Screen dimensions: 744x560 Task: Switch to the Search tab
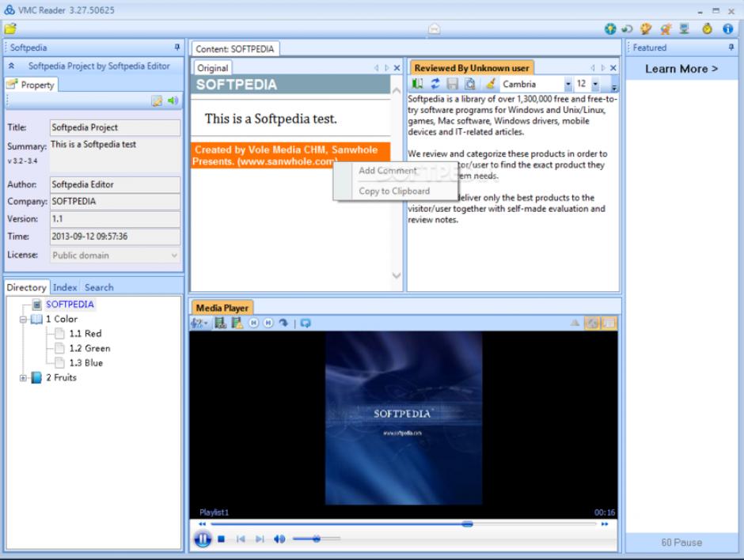[x=99, y=287]
